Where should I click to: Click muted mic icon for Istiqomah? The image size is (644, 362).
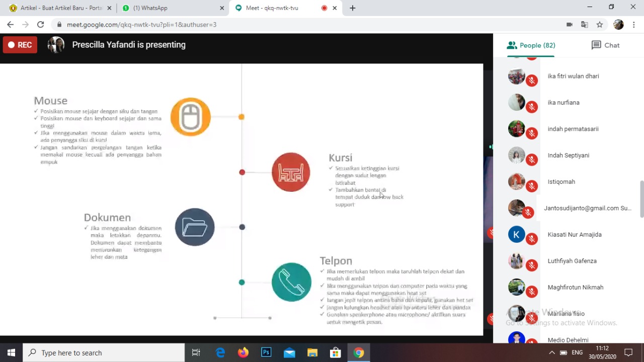(x=532, y=186)
